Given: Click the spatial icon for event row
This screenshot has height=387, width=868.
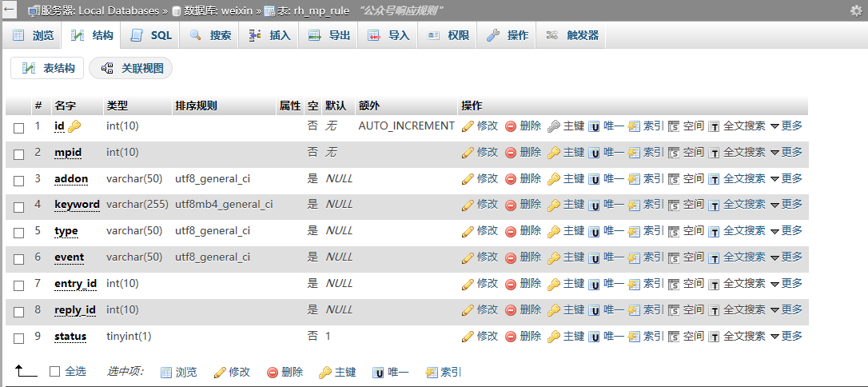Looking at the screenshot, I should coord(674,258).
